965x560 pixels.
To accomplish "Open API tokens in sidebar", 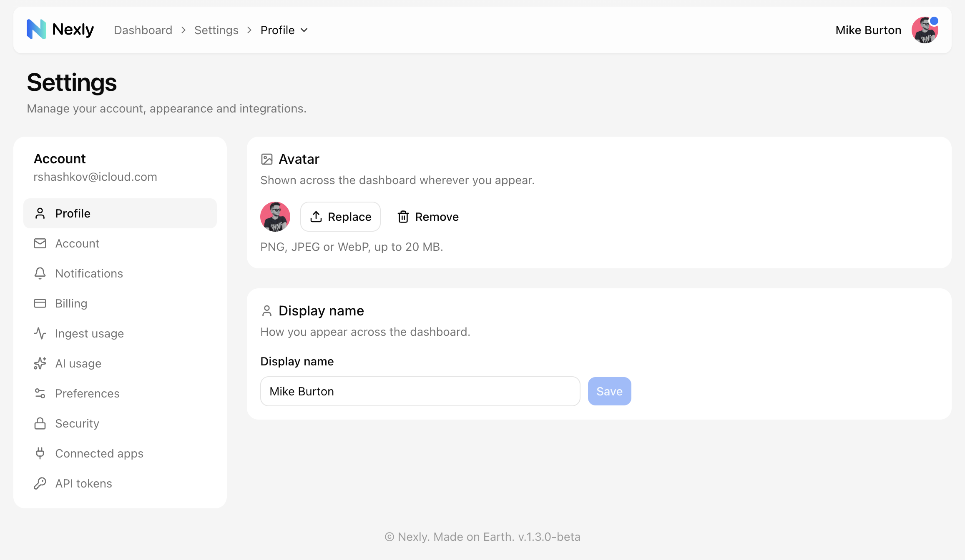I will pyautogui.click(x=120, y=483).
